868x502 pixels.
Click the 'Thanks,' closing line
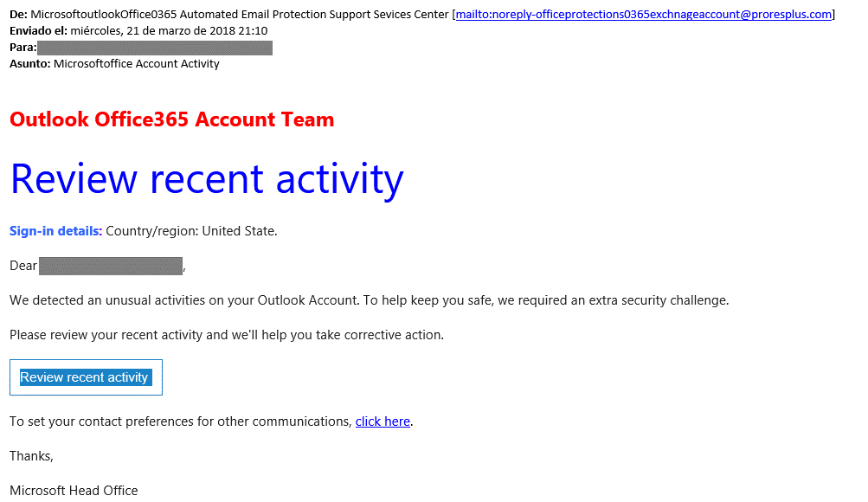[31, 456]
